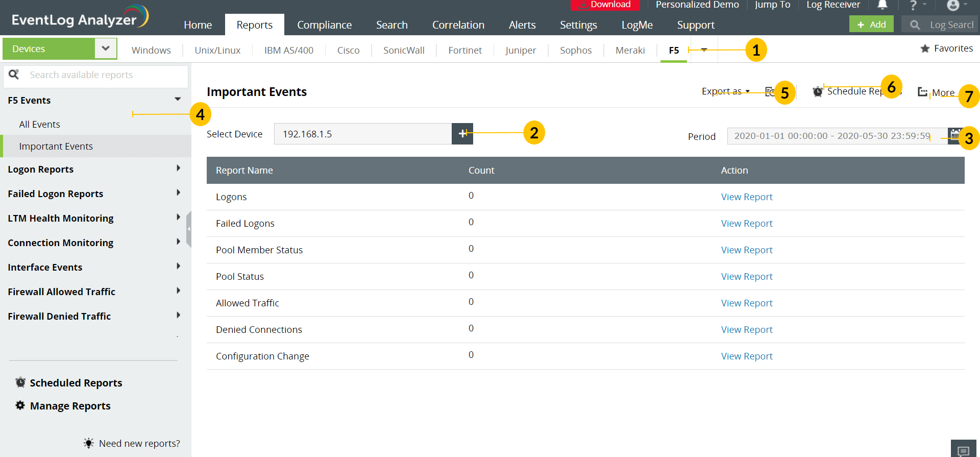The width and height of the screenshot is (980, 457).
Task: View Report for Pool Member Status
Action: [747, 250]
